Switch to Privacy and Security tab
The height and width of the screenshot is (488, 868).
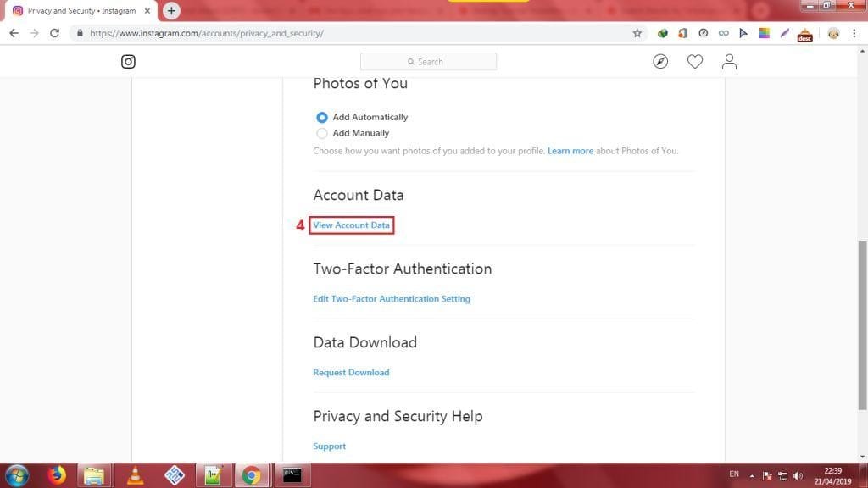click(x=81, y=11)
